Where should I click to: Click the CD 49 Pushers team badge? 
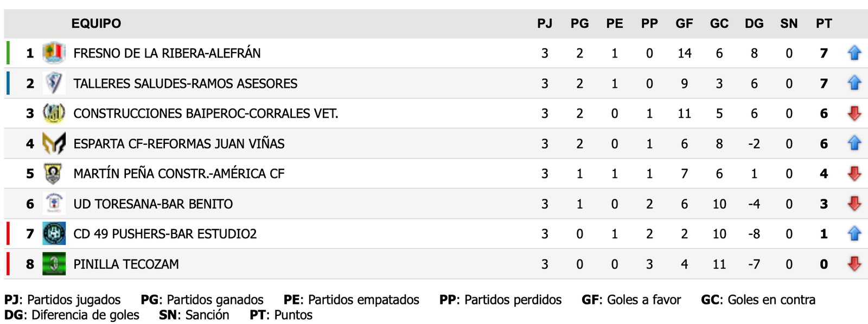click(x=54, y=234)
